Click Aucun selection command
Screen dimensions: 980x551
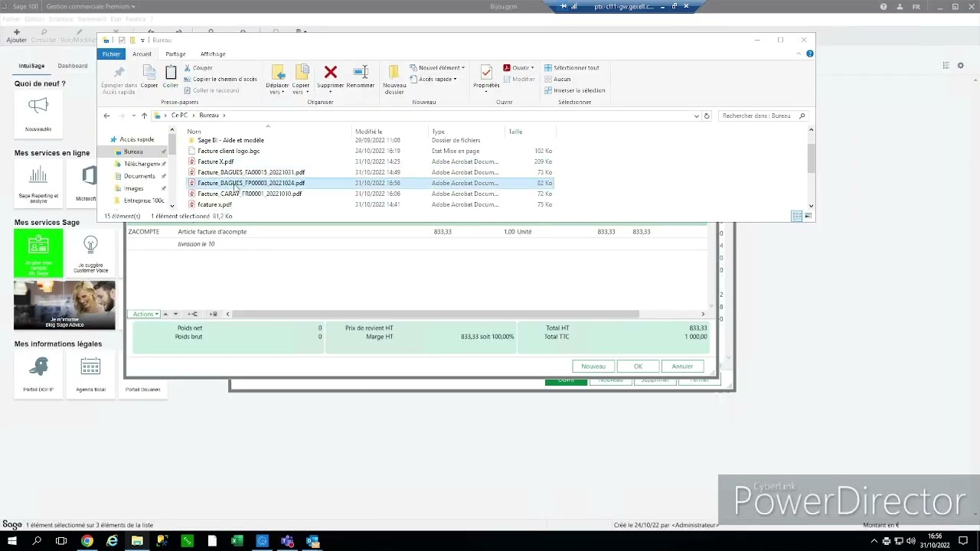point(557,79)
